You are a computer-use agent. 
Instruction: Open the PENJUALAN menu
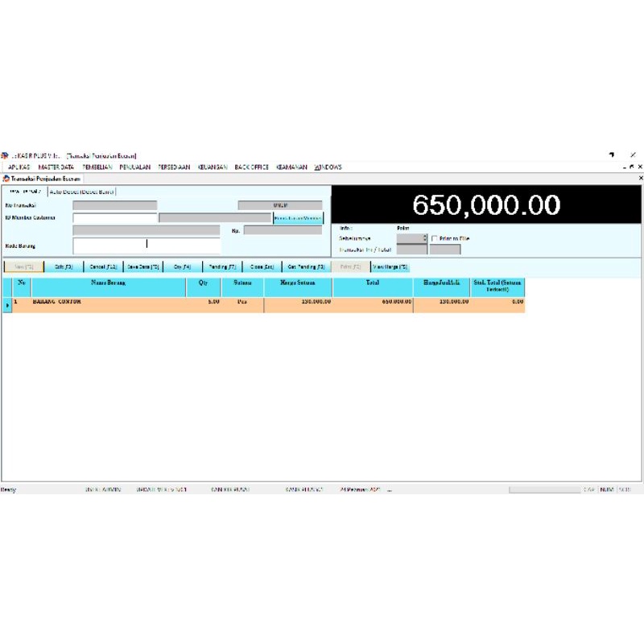coord(135,167)
